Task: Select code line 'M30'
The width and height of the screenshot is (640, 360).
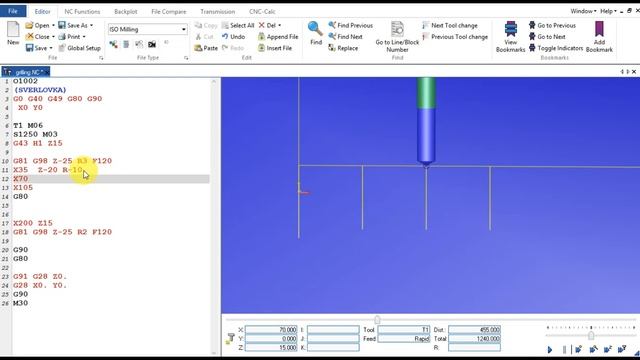Action: pyautogui.click(x=20, y=303)
